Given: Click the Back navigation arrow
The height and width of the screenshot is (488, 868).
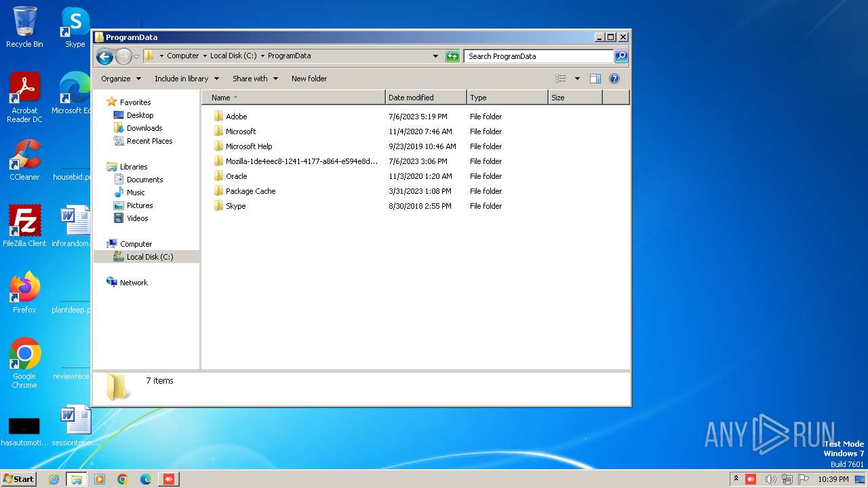Looking at the screenshot, I should click(104, 56).
